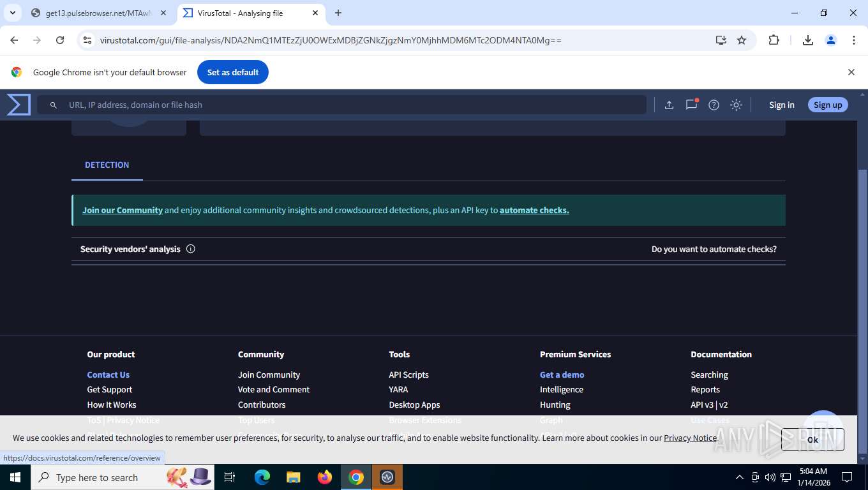
Task: Open the notifications chat icon
Action: (x=691, y=105)
